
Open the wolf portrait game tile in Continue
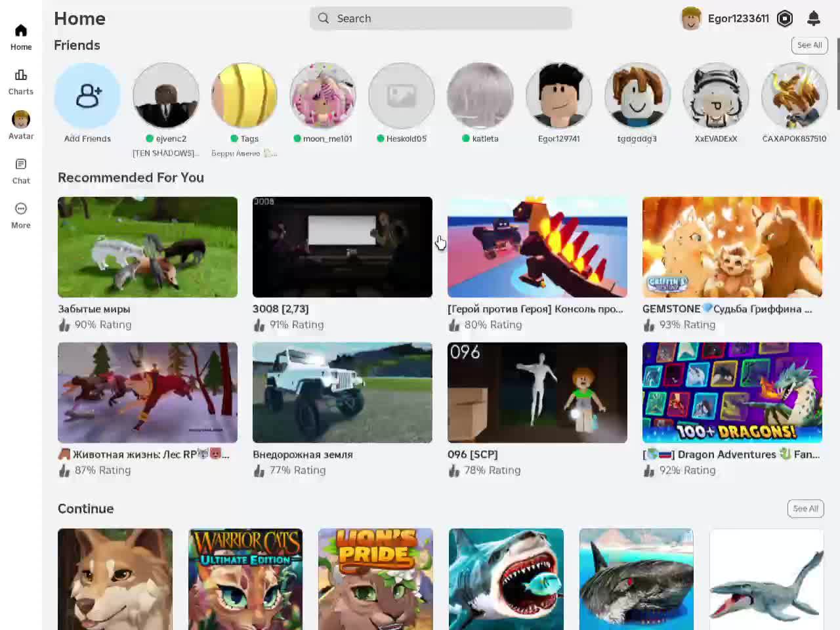pos(115,579)
